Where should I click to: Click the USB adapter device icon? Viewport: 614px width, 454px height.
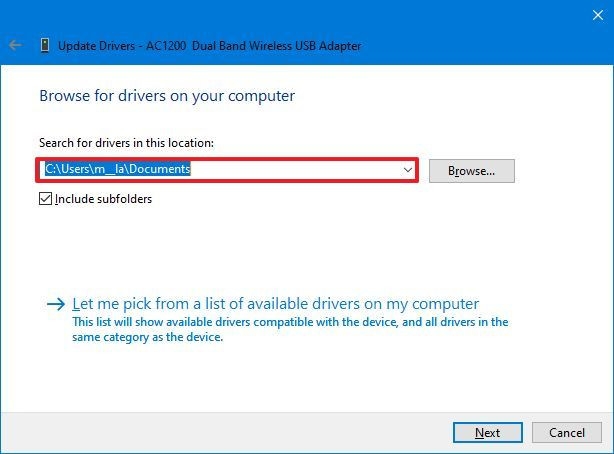[x=45, y=45]
